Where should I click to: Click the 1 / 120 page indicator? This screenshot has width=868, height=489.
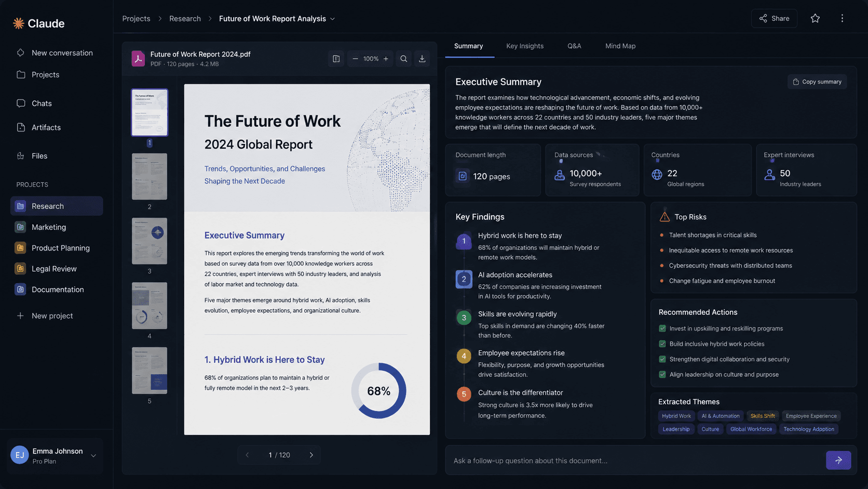click(x=279, y=455)
